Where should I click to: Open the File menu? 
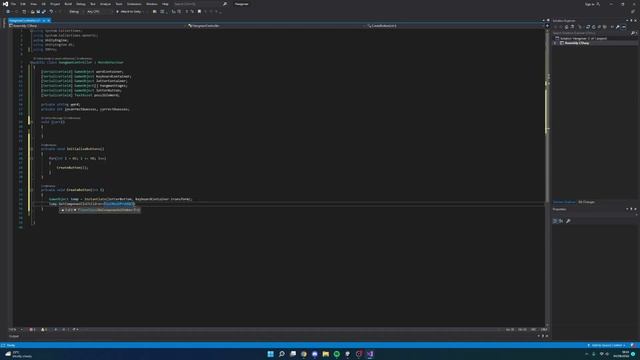(13, 4)
